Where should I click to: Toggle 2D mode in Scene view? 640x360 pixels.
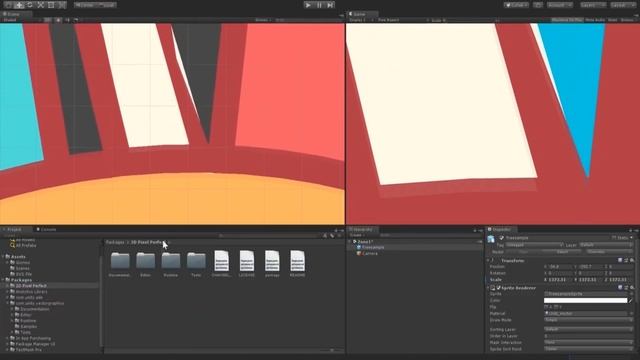pos(48,20)
